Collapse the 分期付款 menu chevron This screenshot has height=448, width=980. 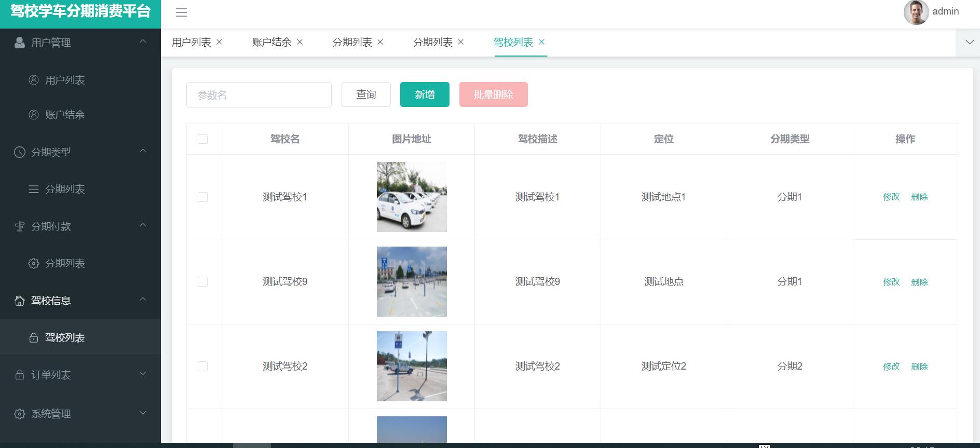143,225
